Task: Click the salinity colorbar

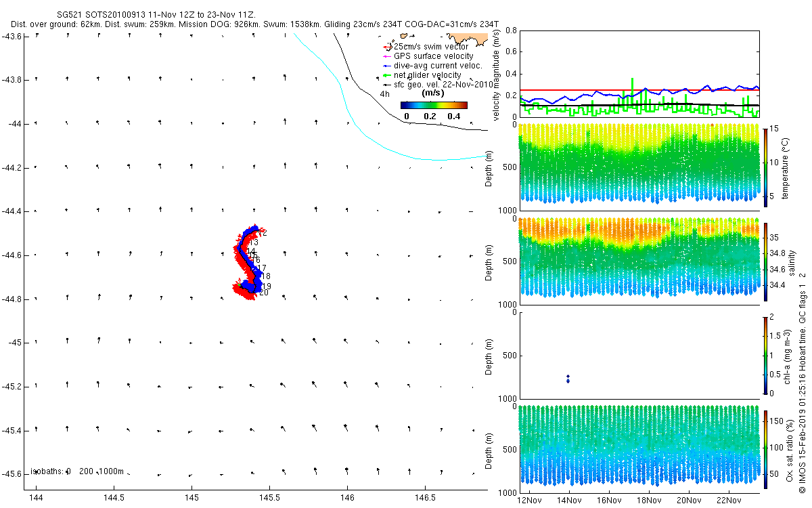Action: coord(765,261)
